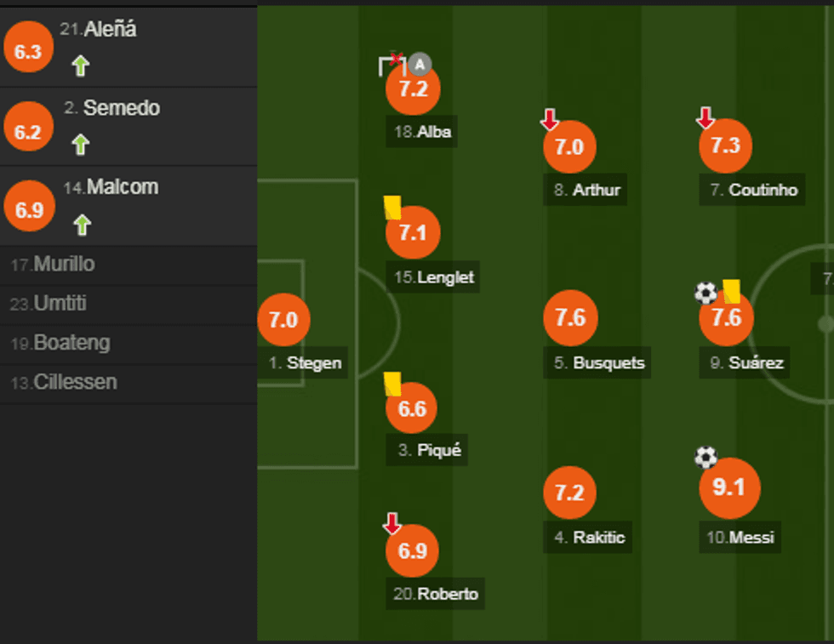Click Lenglet's yellow card icon
The width and height of the screenshot is (834, 644).
point(391,208)
